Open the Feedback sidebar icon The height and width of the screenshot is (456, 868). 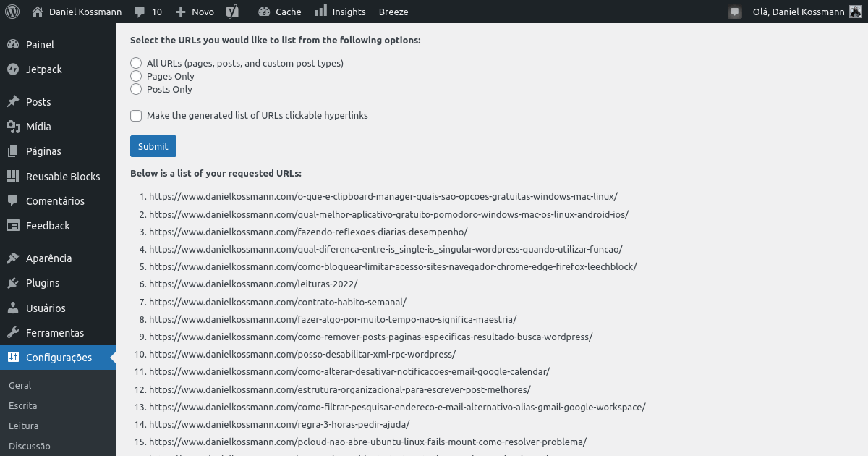(14, 225)
